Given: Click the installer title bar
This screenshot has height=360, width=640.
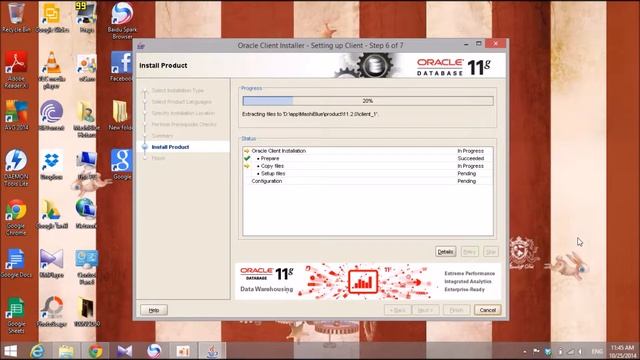Looking at the screenshot, I should coord(320,45).
